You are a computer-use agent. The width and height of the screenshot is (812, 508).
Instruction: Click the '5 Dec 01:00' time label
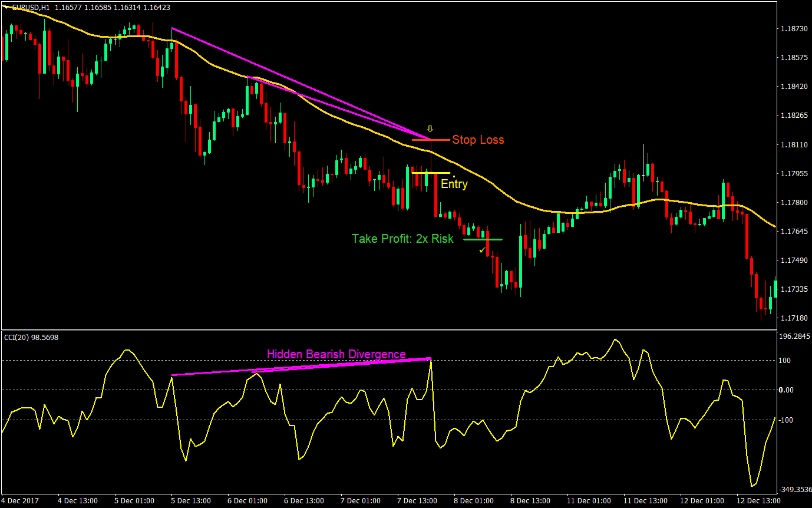[134, 501]
